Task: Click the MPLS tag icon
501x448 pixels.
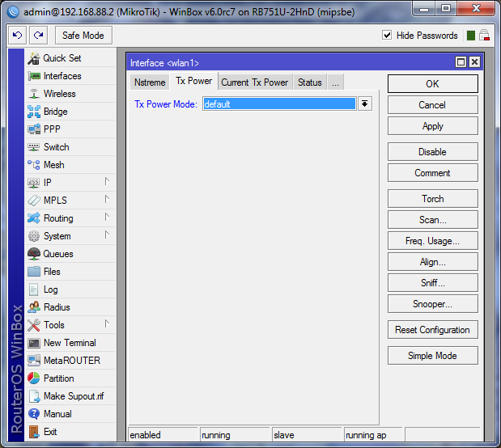Action: click(33, 201)
